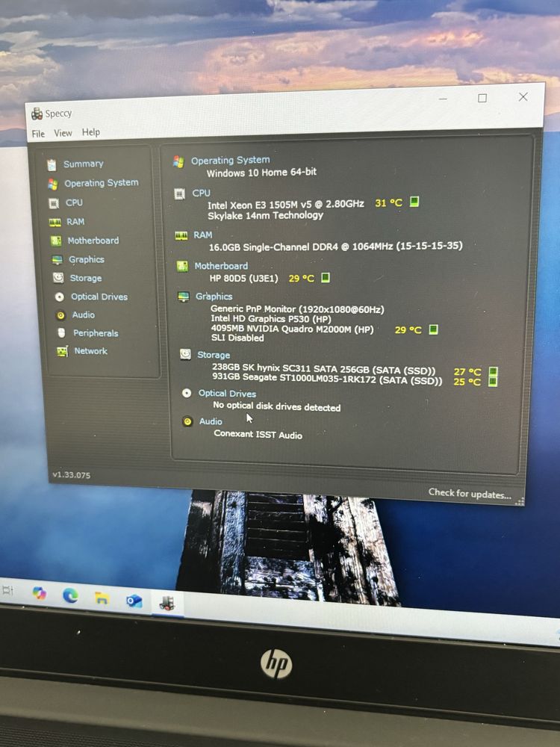560x747 pixels.
Task: Click the sidebar CPU chip icon
Action: (x=54, y=203)
